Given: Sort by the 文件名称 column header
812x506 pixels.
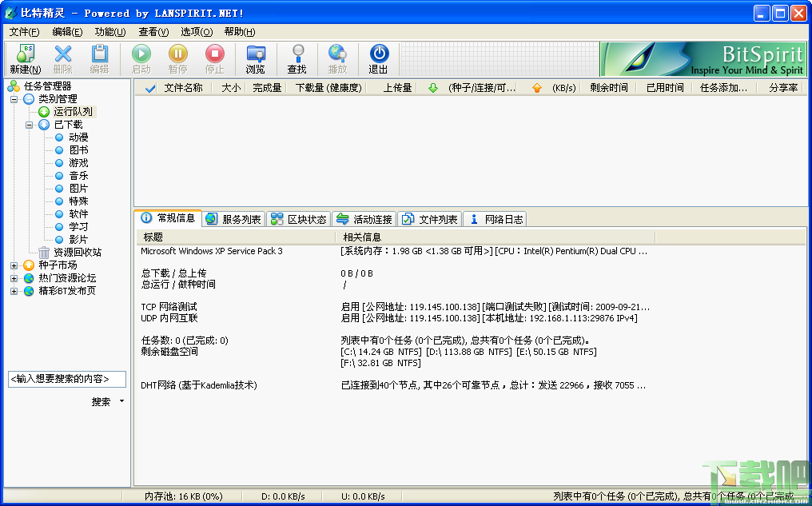Looking at the screenshot, I should (183, 88).
